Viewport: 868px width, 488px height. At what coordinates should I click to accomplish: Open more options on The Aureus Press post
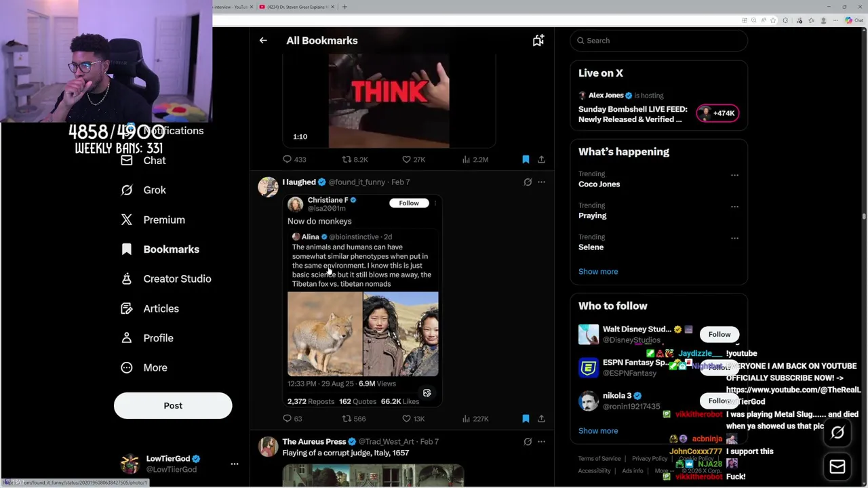click(x=541, y=442)
